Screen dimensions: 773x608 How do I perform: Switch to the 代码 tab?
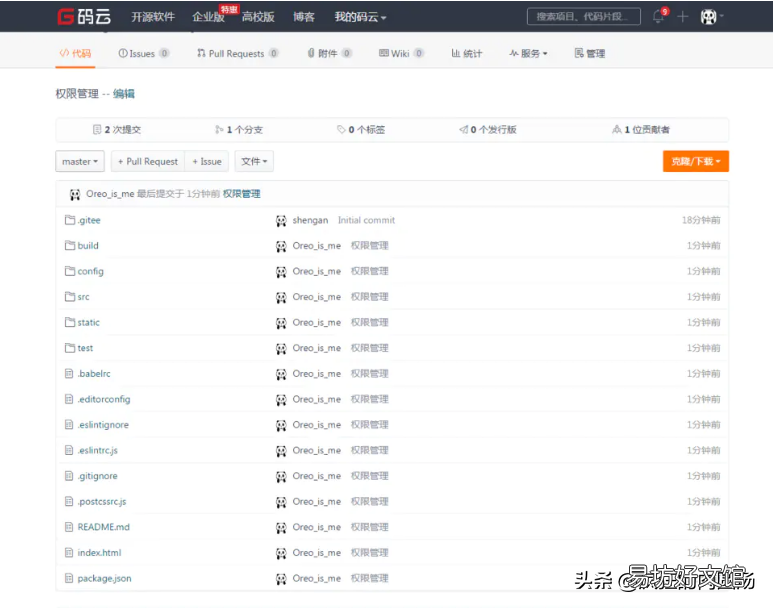(75, 53)
